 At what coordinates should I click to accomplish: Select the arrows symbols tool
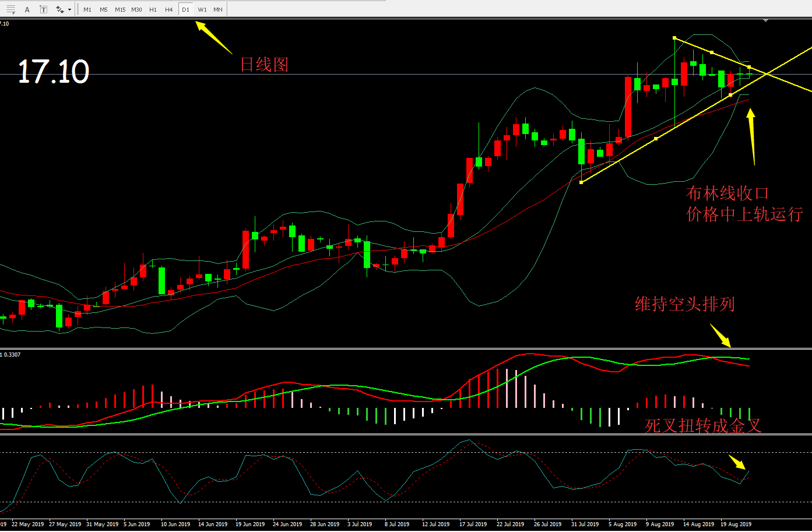pyautogui.click(x=59, y=9)
